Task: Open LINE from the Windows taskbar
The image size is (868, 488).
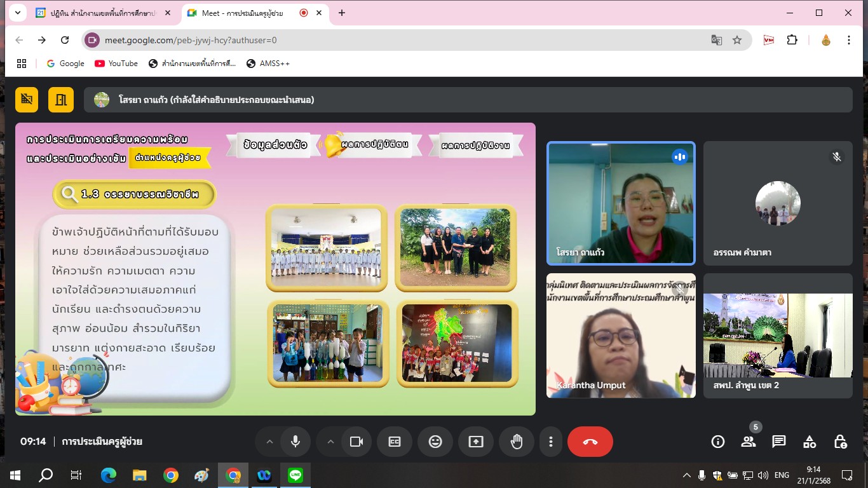Action: click(295, 475)
